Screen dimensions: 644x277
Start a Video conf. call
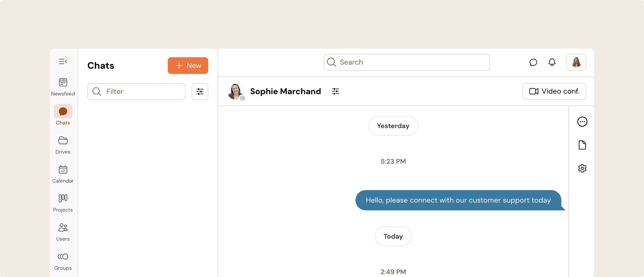[x=554, y=91]
